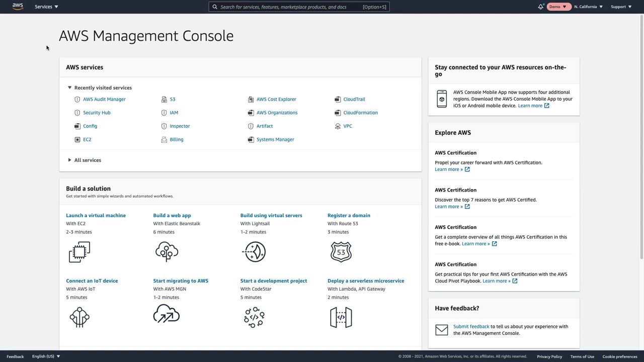Click Feedback in the footer bar
This screenshot has height=362, width=644.
15,356
